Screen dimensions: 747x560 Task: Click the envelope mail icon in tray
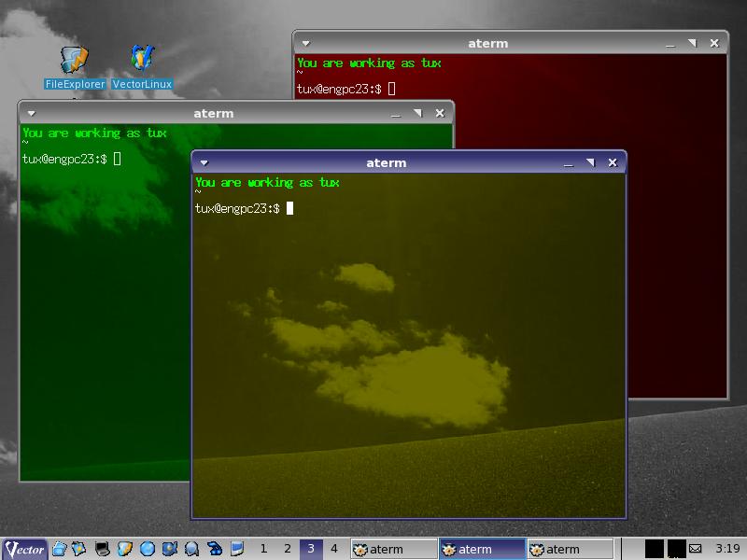coord(696,549)
